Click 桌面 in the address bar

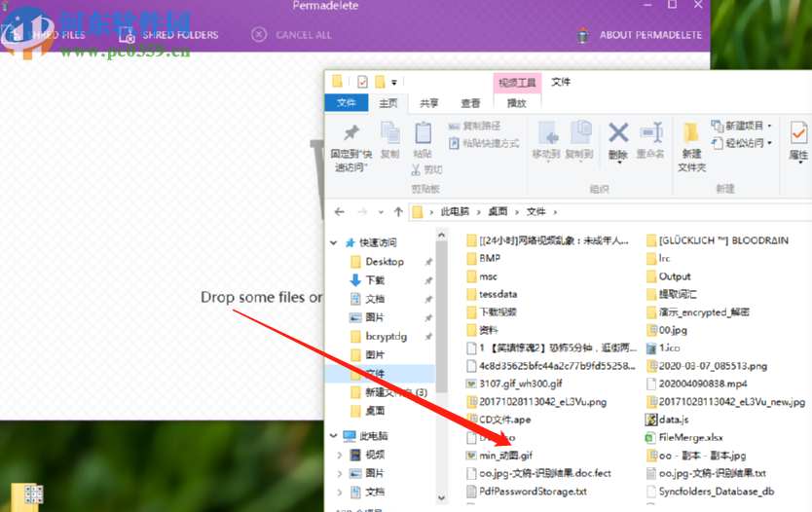pyautogui.click(x=498, y=211)
